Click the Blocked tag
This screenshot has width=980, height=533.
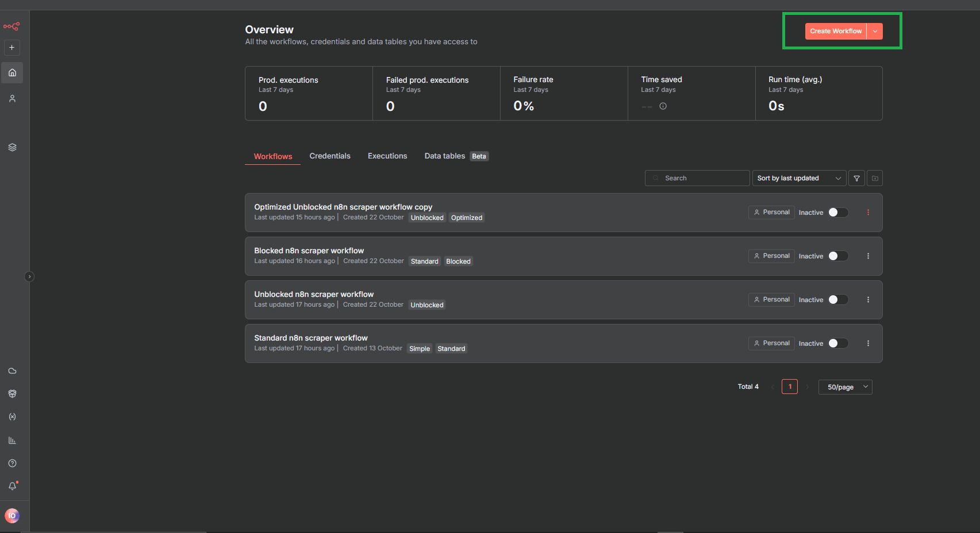[458, 261]
